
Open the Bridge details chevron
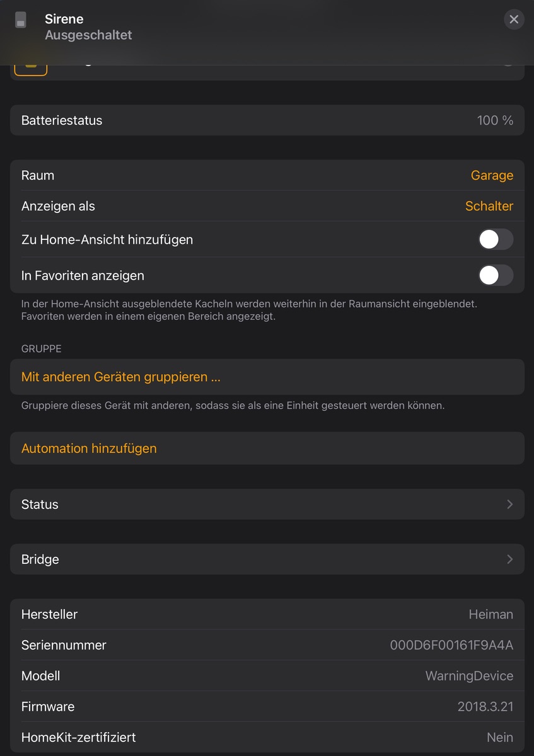click(509, 559)
